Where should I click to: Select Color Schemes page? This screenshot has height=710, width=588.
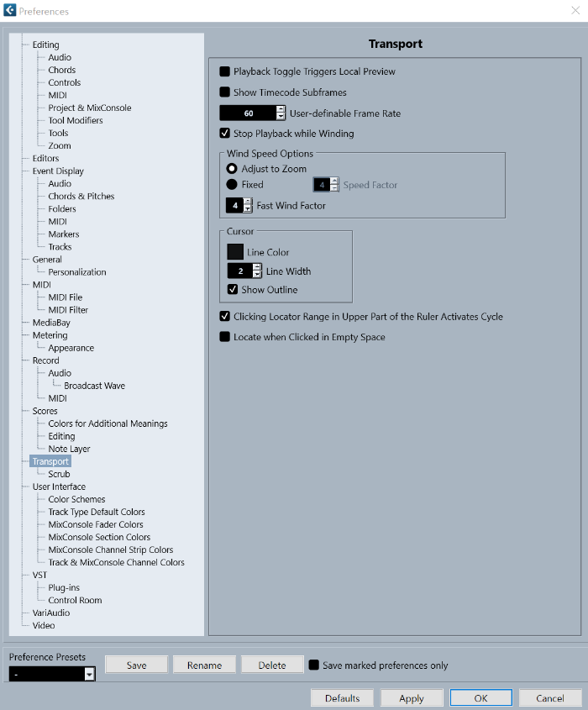77,499
